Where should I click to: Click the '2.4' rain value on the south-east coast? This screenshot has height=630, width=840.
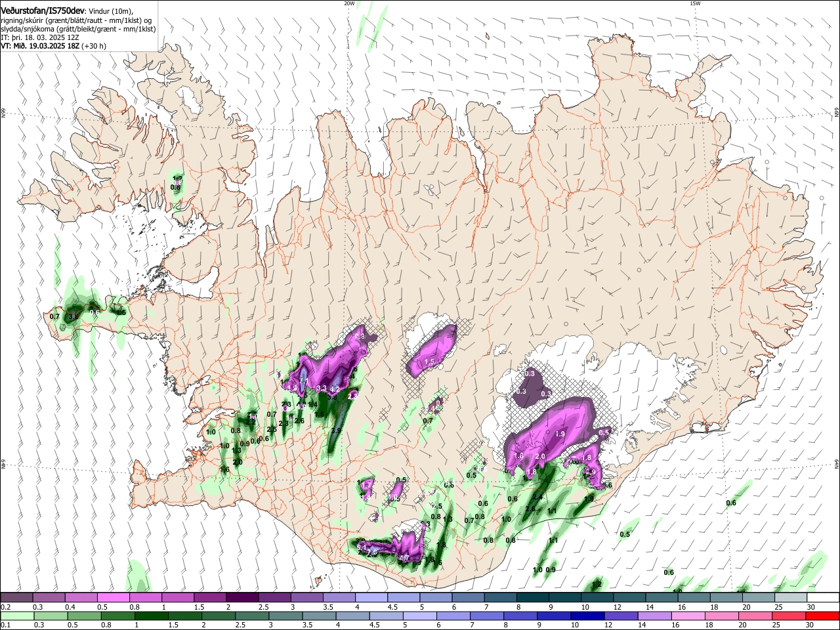[x=537, y=497]
